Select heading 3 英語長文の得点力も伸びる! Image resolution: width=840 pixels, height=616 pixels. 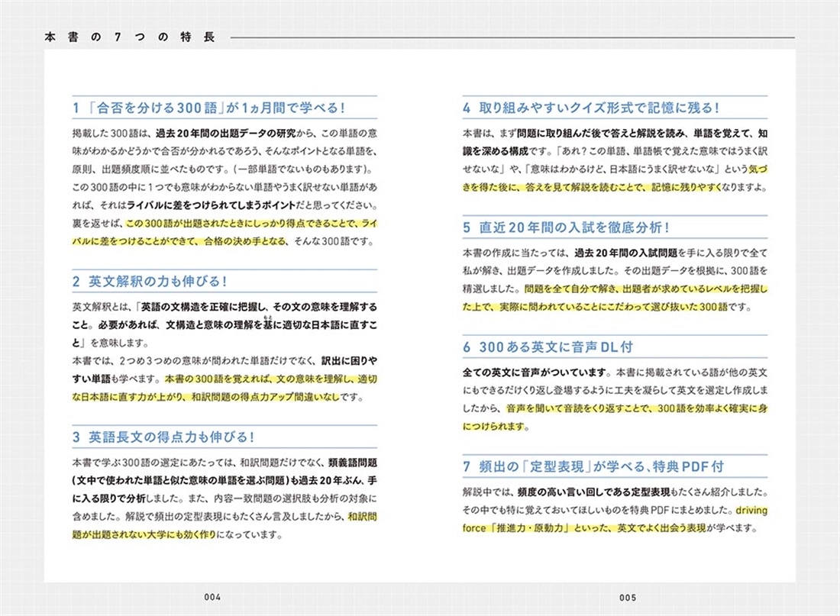163,437
